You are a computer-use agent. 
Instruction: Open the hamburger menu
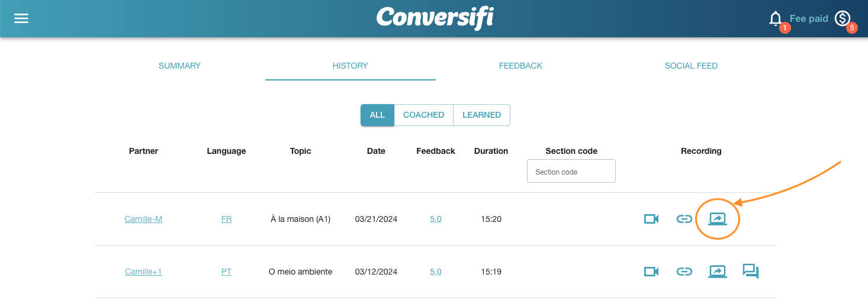(x=21, y=18)
